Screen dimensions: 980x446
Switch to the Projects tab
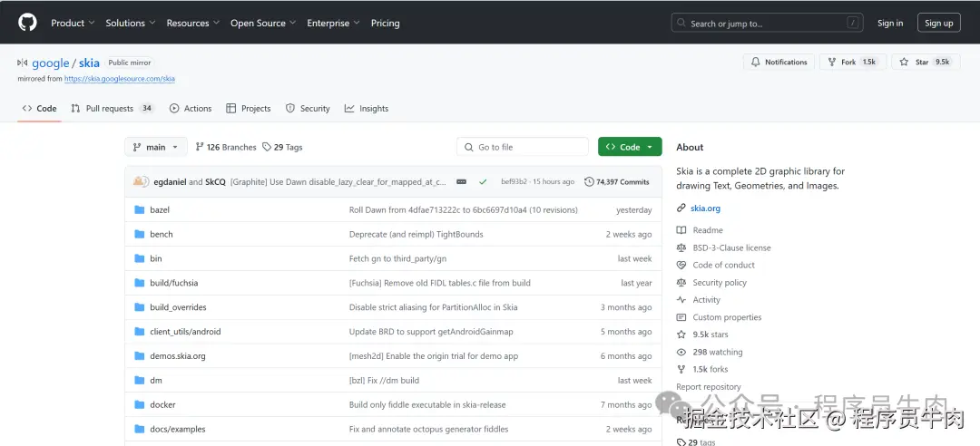click(x=249, y=109)
